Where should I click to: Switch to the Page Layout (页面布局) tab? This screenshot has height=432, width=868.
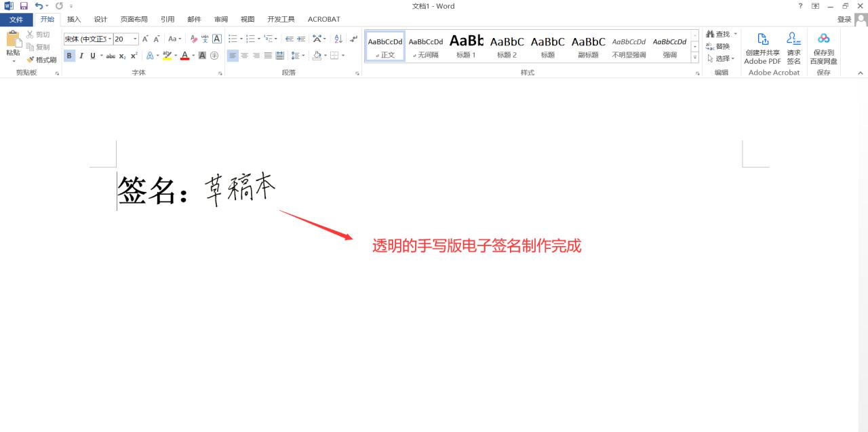click(x=134, y=20)
